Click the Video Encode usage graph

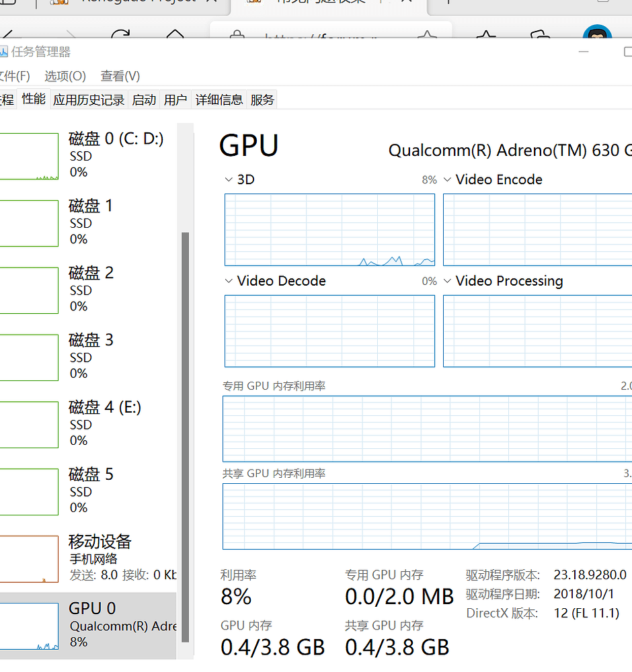click(538, 230)
